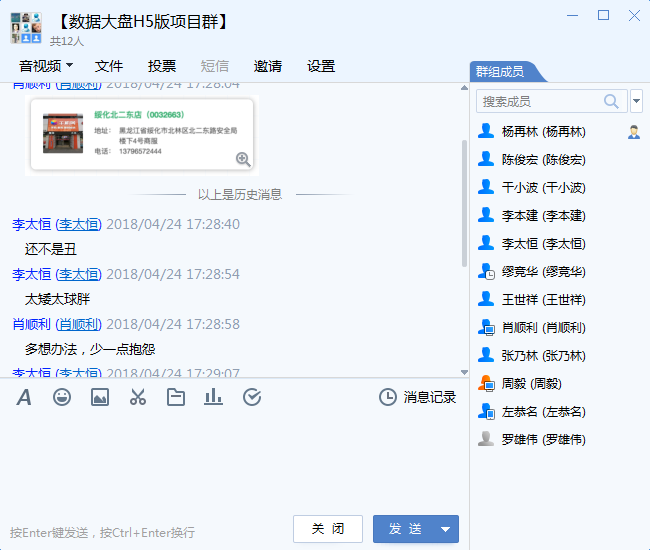
Task: Open the emoji picker
Action: coord(62,397)
